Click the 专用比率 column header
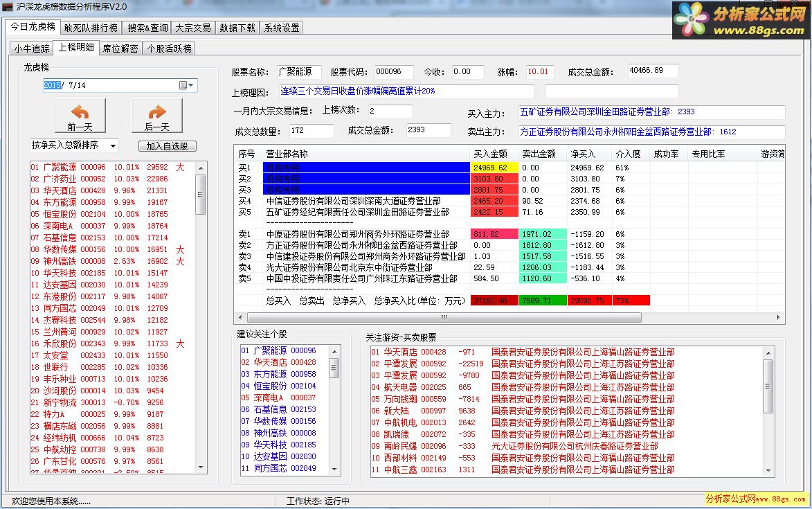The height and width of the screenshot is (509, 812). 722,154
